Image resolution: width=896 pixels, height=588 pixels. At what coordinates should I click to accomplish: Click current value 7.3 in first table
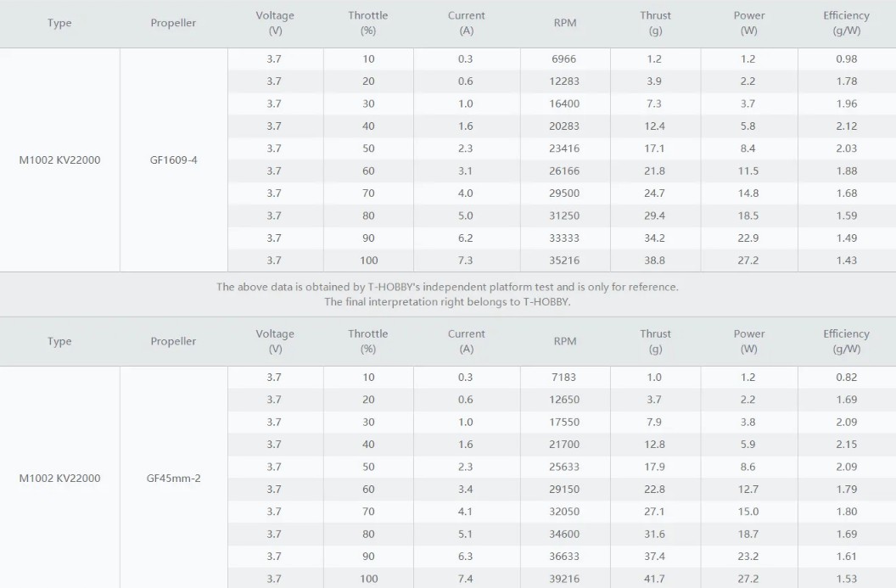[x=465, y=260]
